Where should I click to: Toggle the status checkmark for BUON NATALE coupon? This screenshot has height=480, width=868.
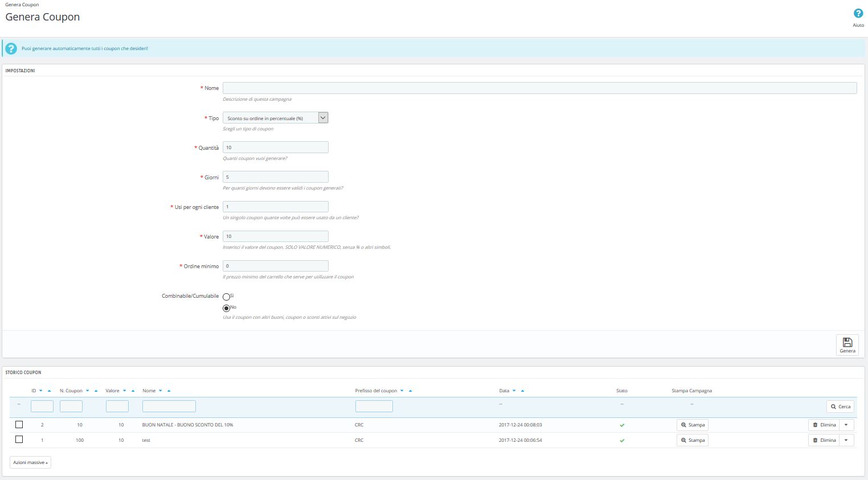622,425
